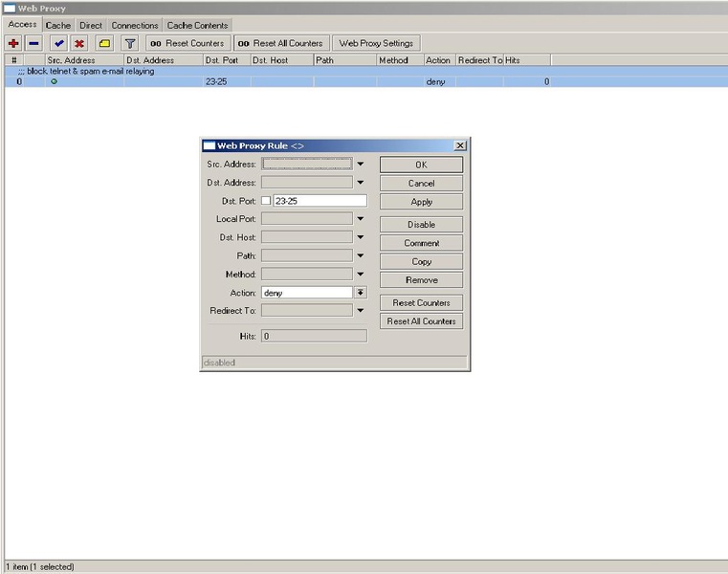Click Reset All Counters in the main toolbar
Viewport: 728px width, 574px height.
point(281,43)
